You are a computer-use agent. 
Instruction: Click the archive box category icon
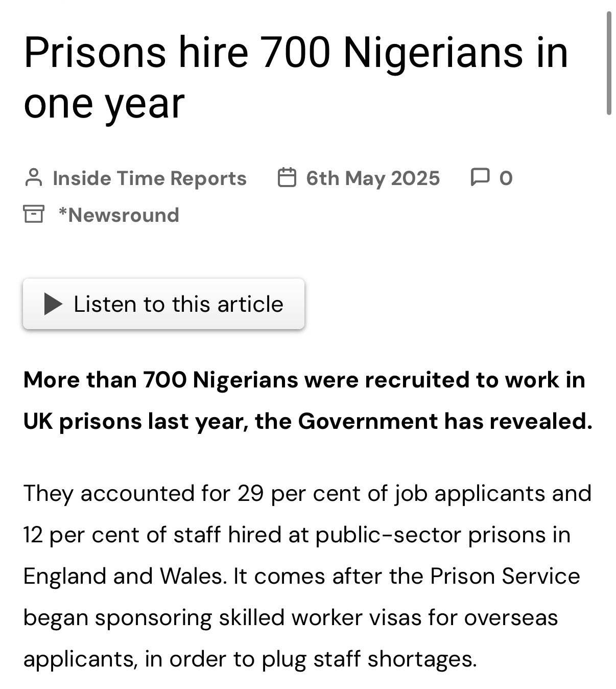[x=34, y=214]
